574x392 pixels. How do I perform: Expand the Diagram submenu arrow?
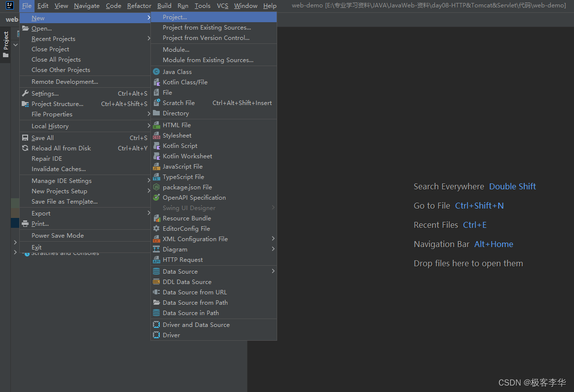pos(273,249)
